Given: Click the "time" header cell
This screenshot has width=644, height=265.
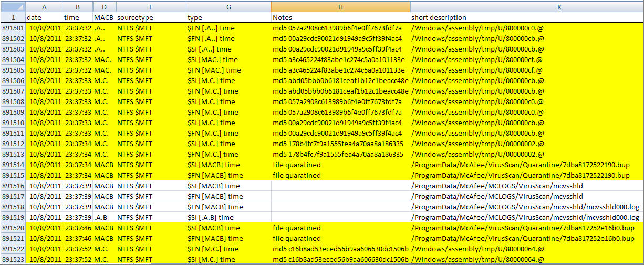Looking at the screenshot, I should click(x=78, y=17).
